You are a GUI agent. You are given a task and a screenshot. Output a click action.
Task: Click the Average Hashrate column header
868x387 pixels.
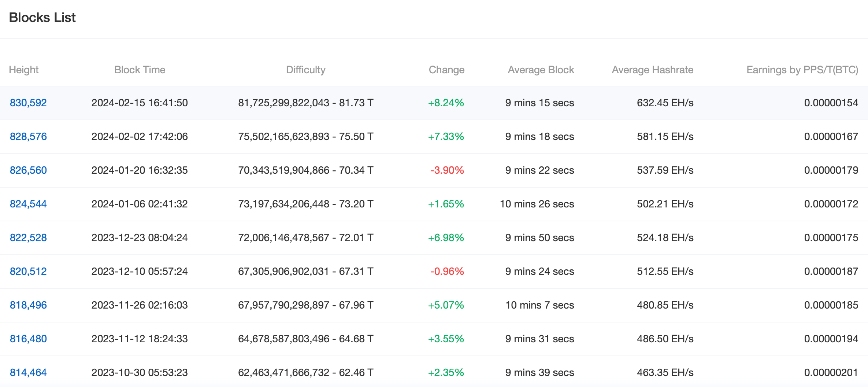(x=652, y=70)
